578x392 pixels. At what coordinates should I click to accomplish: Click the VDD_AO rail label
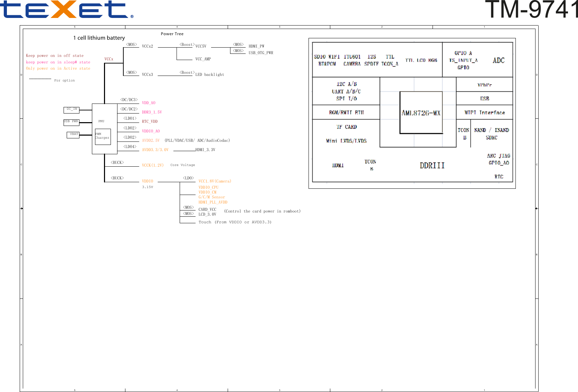click(149, 103)
